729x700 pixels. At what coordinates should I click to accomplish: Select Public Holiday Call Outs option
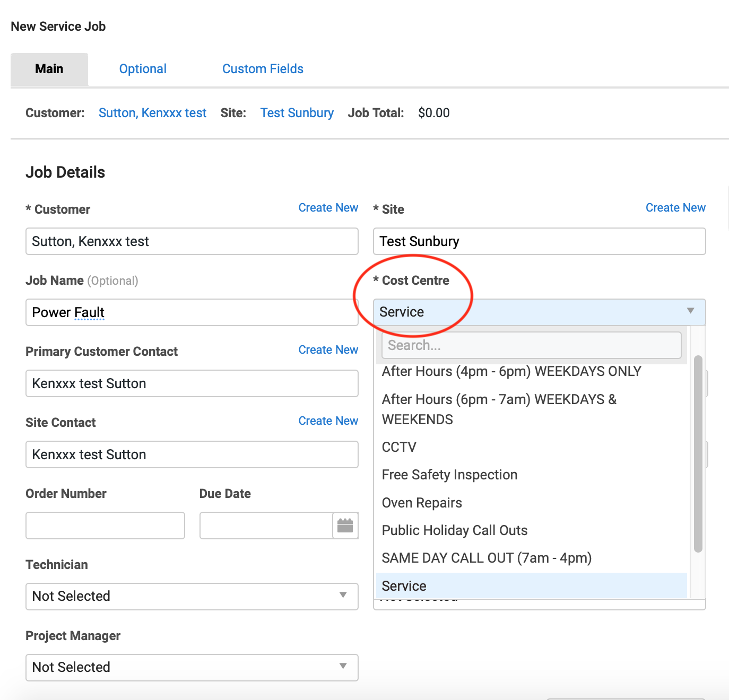click(x=455, y=530)
